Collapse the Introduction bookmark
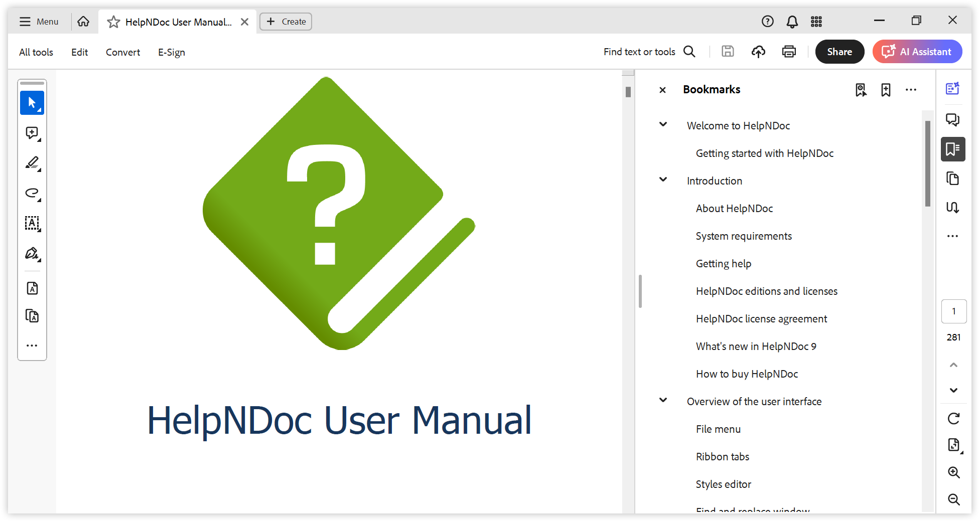 tap(663, 180)
